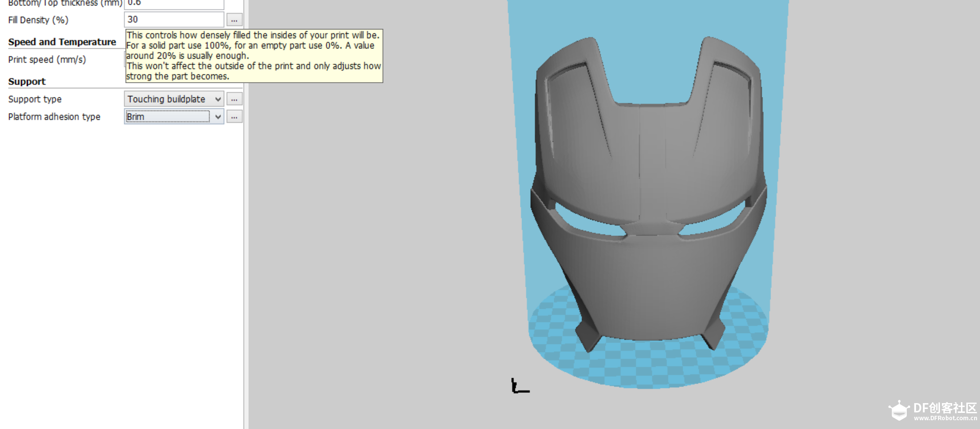Click the 'Support type' label
980x429 pixels.
(35, 99)
